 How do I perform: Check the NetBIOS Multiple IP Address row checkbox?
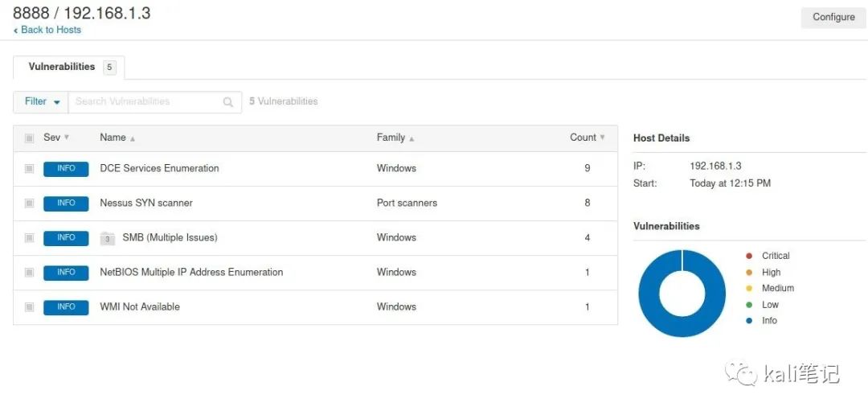click(x=30, y=273)
